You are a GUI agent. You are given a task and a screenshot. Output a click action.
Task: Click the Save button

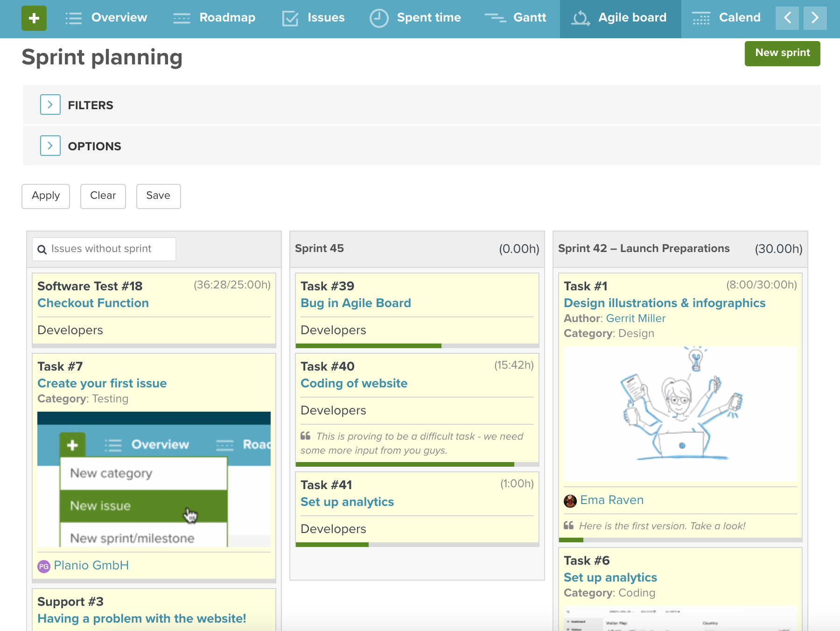coord(158,196)
